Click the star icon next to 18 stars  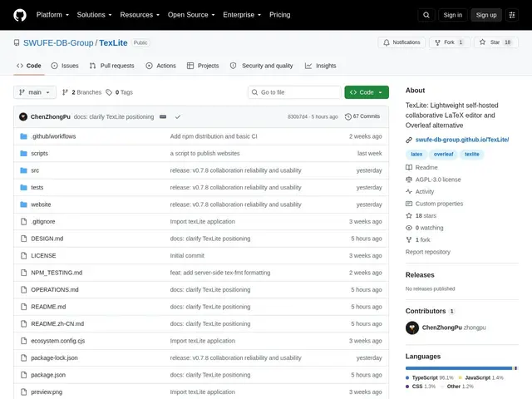point(409,216)
